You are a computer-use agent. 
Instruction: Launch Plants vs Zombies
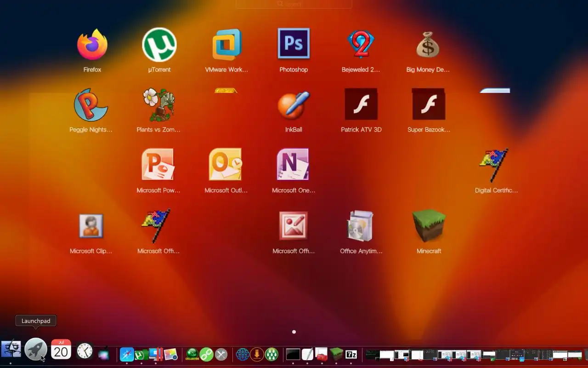coord(158,105)
